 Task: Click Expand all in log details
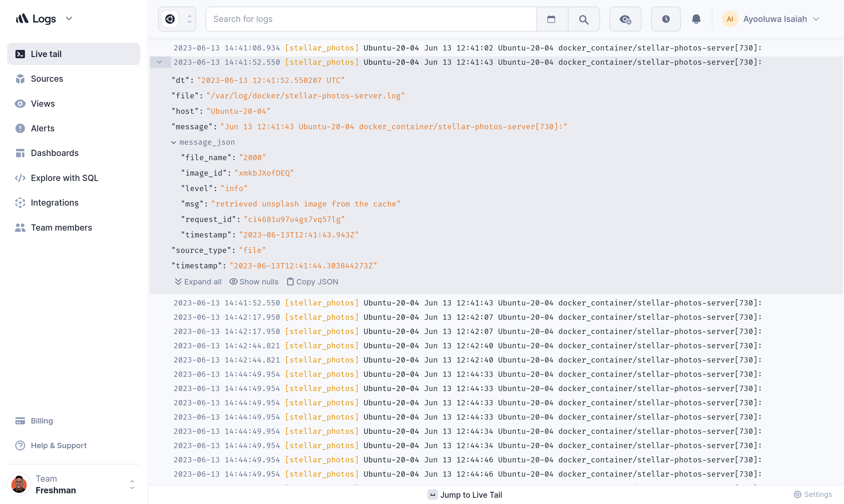pyautogui.click(x=198, y=282)
